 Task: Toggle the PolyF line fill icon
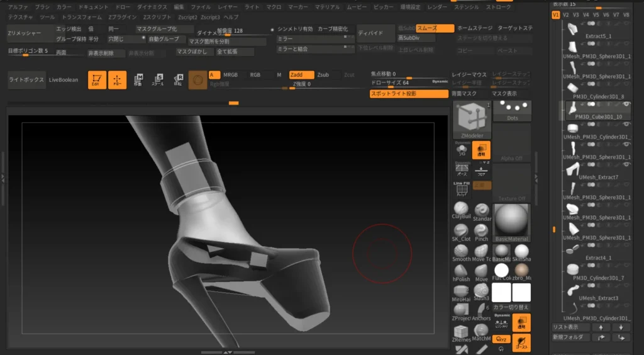coord(461,188)
